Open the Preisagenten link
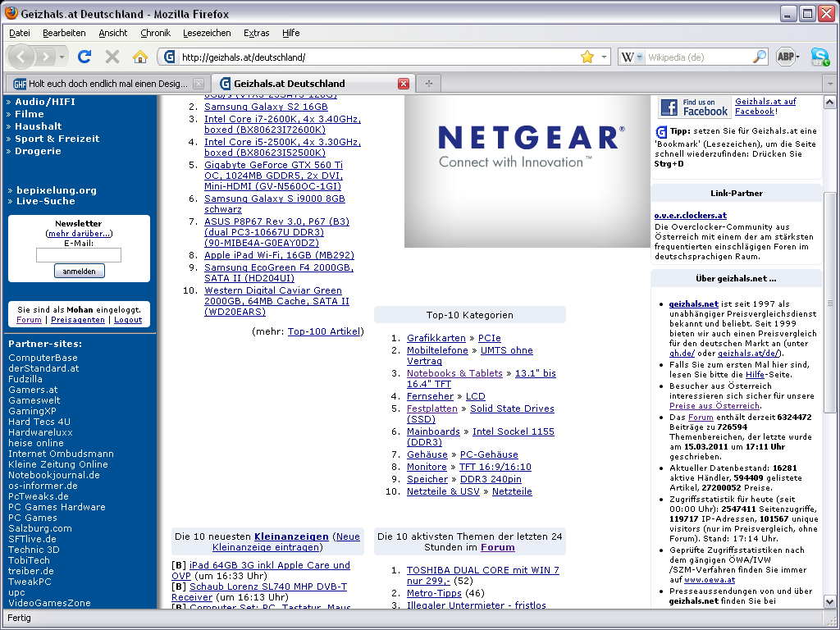The image size is (840, 630). [x=78, y=320]
